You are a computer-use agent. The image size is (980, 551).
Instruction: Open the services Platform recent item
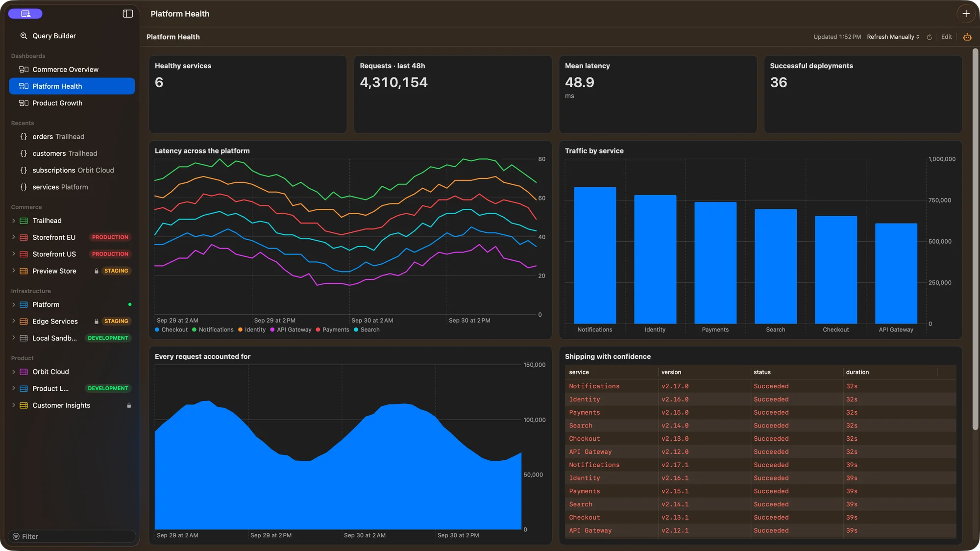(x=72, y=187)
